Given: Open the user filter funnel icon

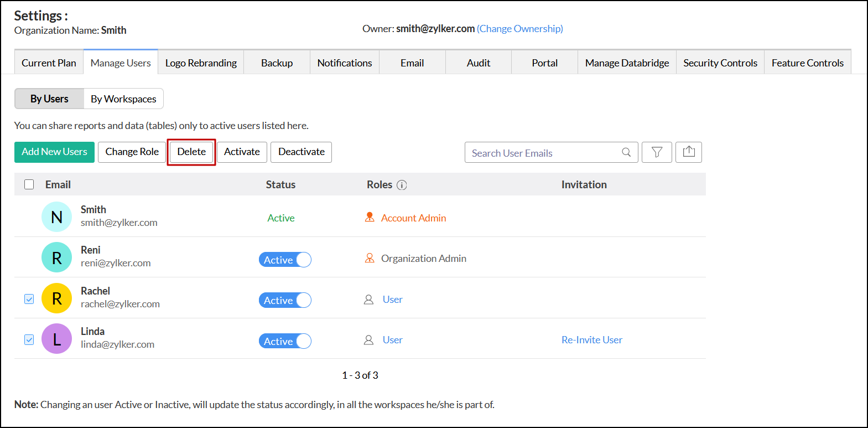Looking at the screenshot, I should (657, 152).
